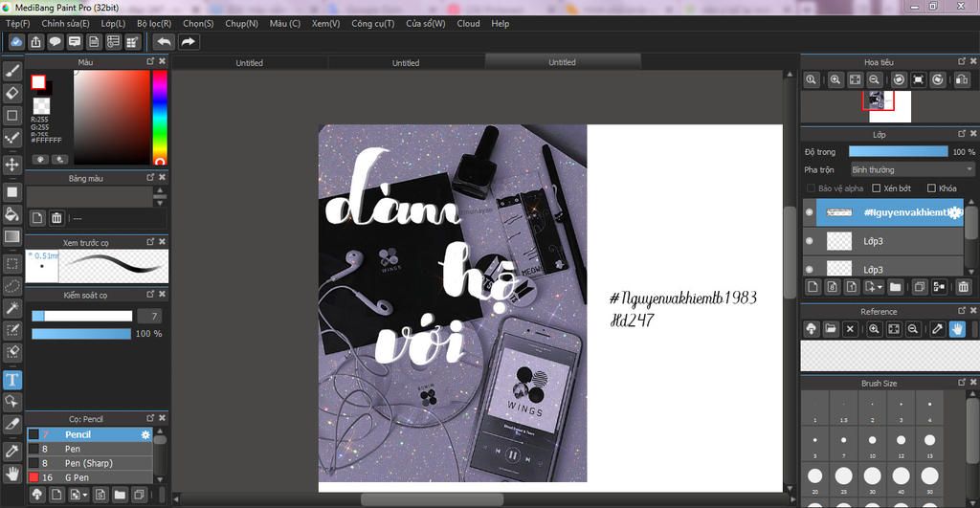Hide the #Nguyenvakhiemtb layer
The width and height of the screenshot is (980, 508).
[x=810, y=212]
